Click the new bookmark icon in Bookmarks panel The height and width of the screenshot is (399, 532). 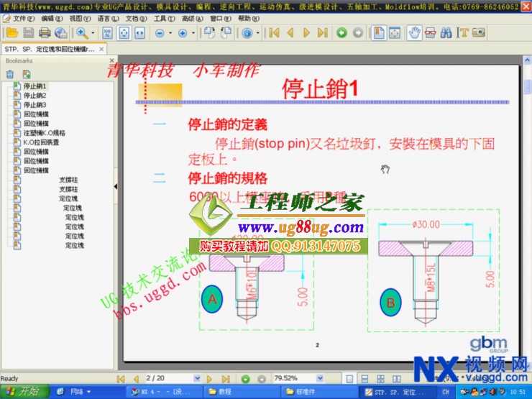click(27, 74)
